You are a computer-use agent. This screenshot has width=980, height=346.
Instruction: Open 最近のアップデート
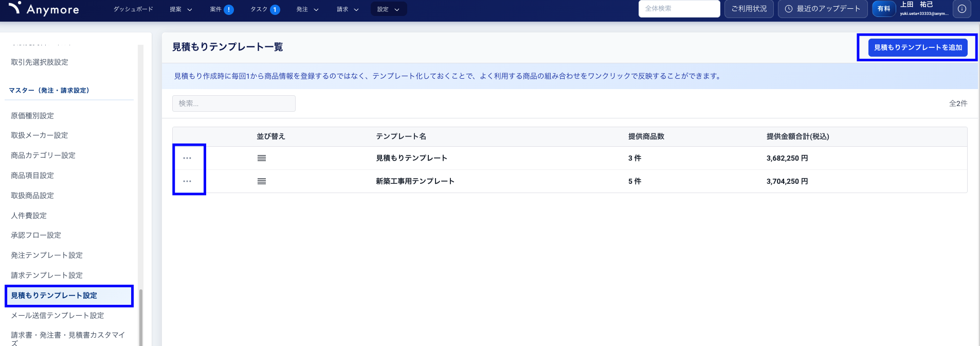(823, 9)
